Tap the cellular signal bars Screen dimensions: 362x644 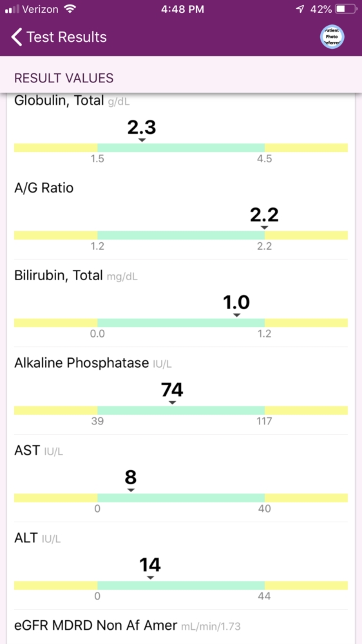tap(12, 10)
